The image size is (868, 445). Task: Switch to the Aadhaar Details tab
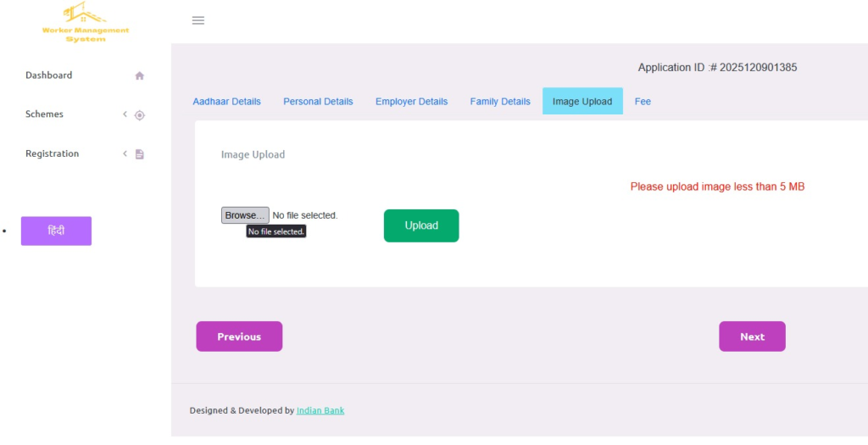tap(226, 102)
